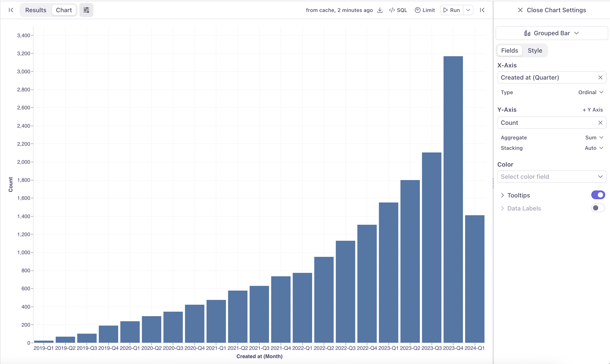Click the download results icon

coord(380,10)
